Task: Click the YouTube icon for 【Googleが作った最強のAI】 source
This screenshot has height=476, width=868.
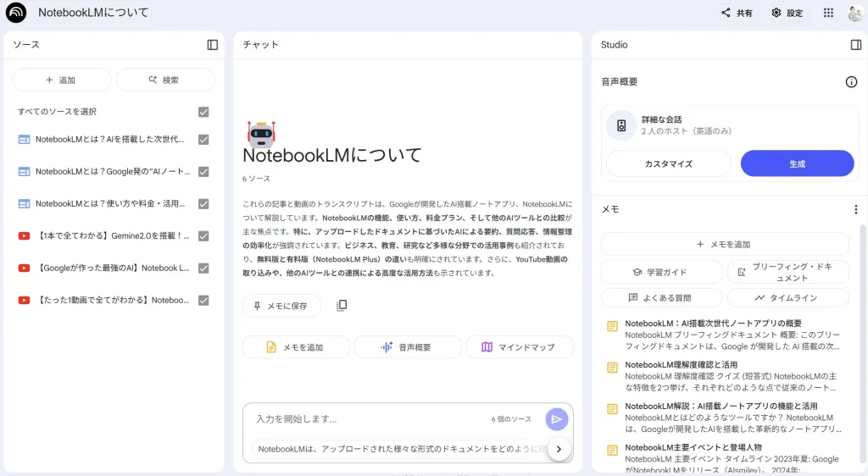Action: (x=24, y=268)
